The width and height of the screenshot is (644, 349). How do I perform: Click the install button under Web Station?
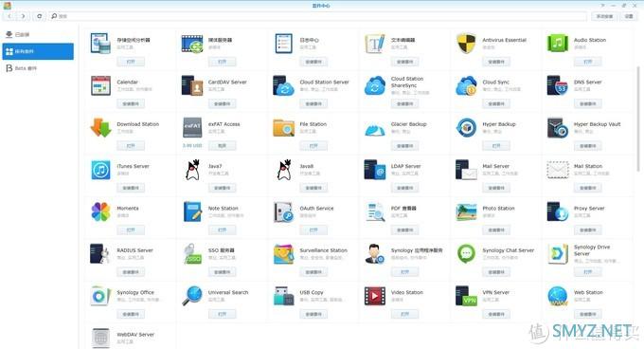588,315
